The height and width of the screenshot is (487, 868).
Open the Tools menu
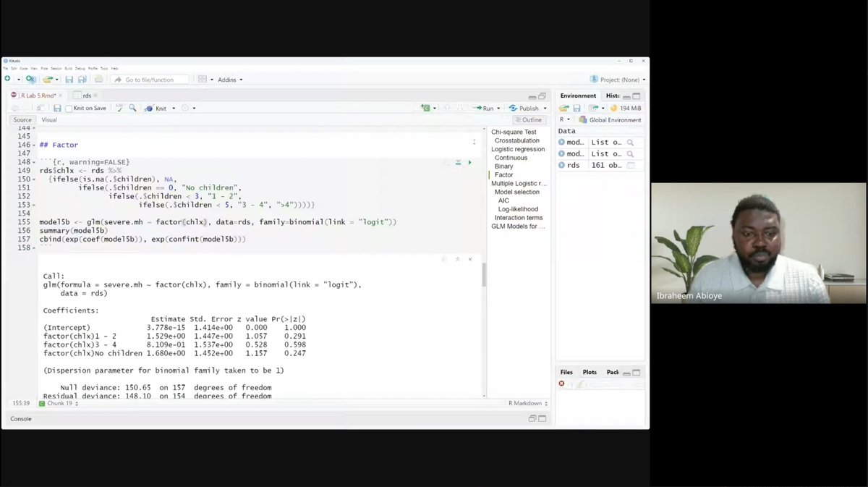tap(104, 68)
